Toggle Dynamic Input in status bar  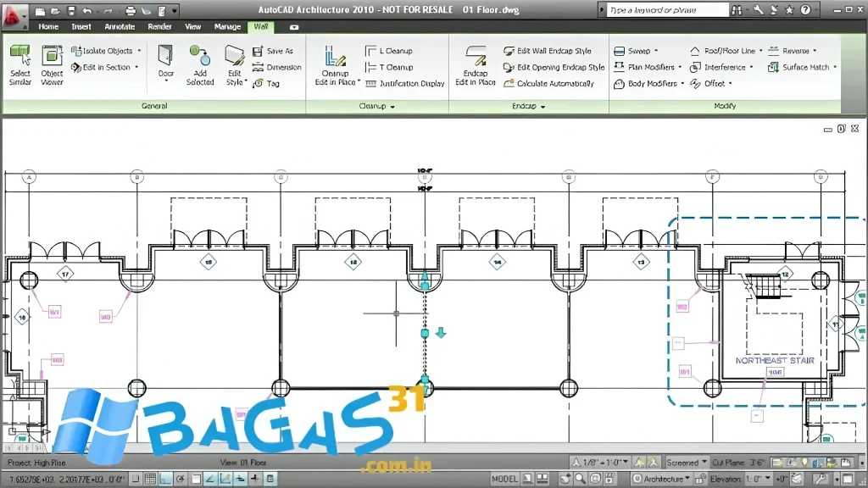pos(240,480)
